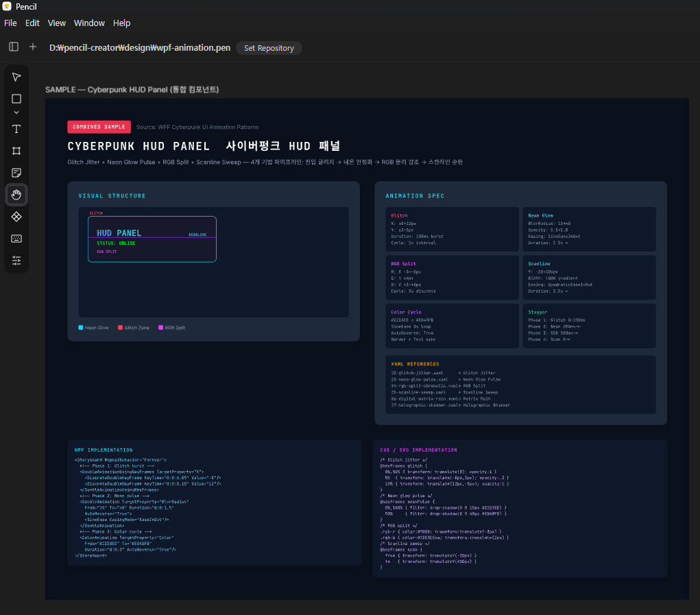The width and height of the screenshot is (700, 615).
Task: Select the Frame tool
Action: point(16,151)
